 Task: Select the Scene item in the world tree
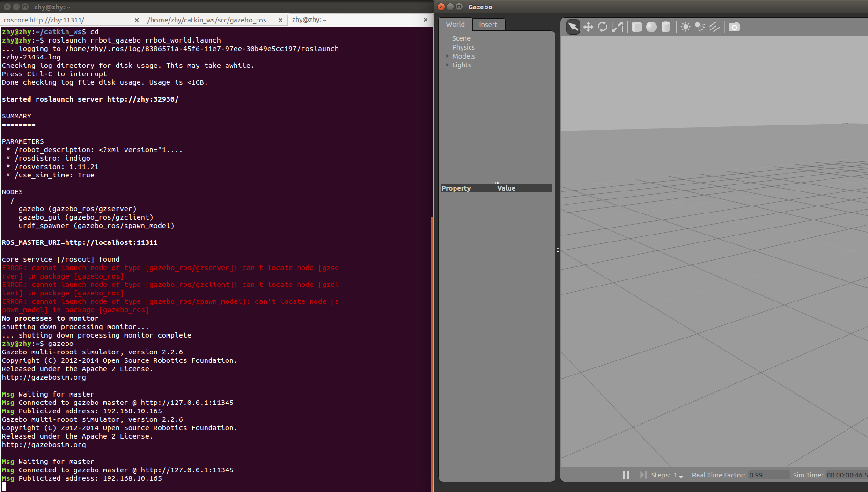coord(461,38)
